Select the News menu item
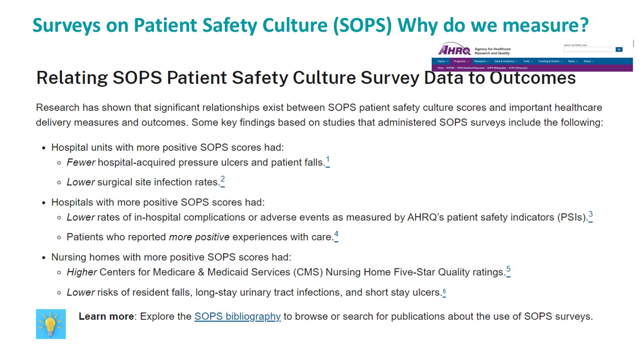The image size is (644, 362). pos(573,61)
